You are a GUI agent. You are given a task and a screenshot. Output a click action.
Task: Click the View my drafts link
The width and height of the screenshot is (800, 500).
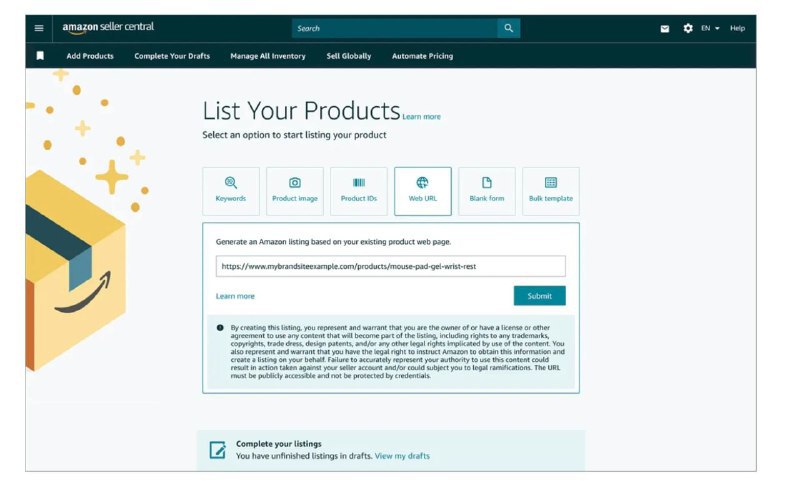402,456
